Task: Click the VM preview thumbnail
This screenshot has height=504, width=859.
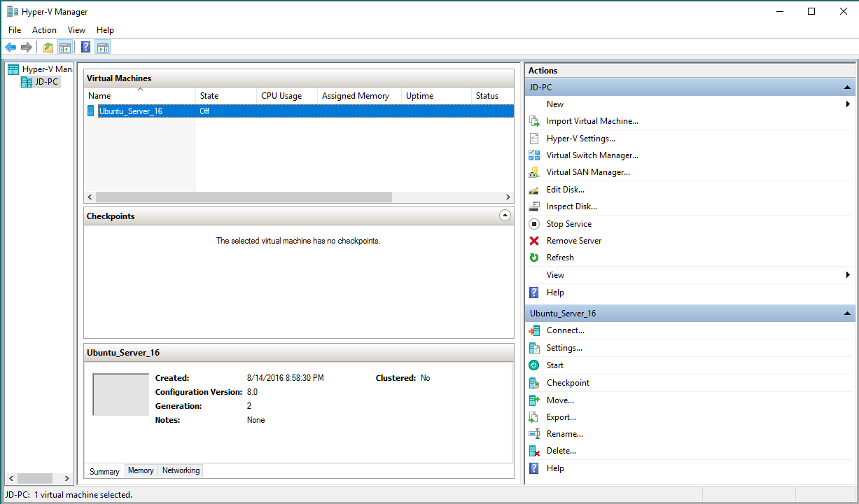Action: point(120,395)
